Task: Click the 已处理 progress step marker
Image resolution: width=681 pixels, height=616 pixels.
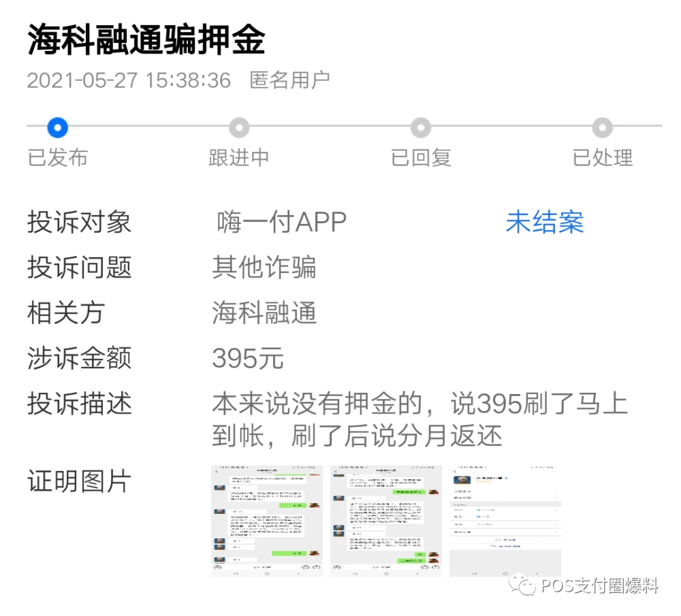Action: [x=603, y=128]
